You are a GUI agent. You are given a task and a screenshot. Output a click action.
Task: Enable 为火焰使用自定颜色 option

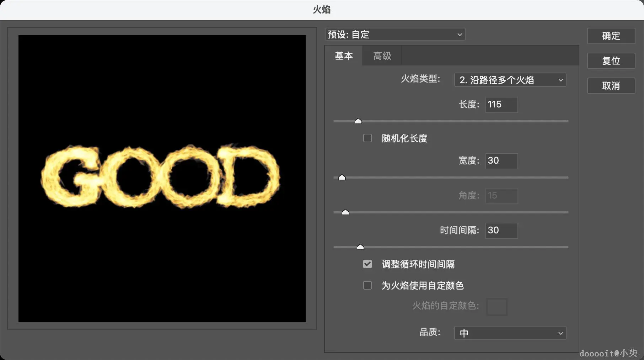coord(367,285)
